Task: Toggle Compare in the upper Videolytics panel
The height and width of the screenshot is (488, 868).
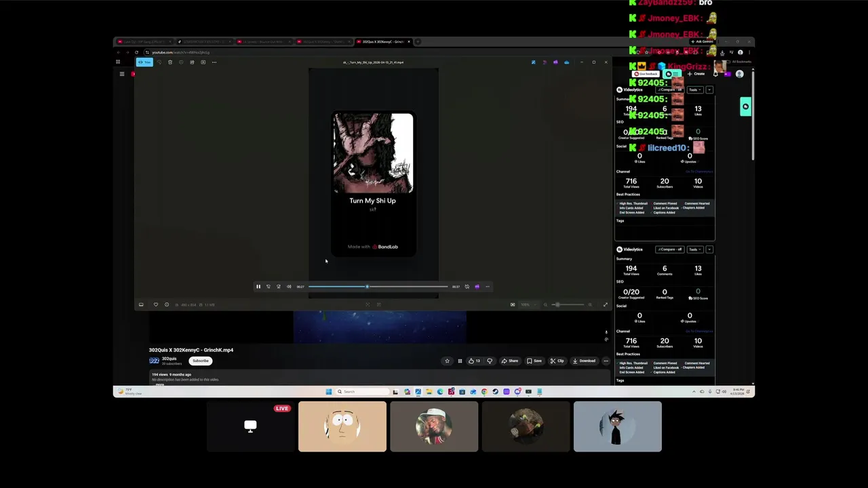Action: pyautogui.click(x=669, y=89)
